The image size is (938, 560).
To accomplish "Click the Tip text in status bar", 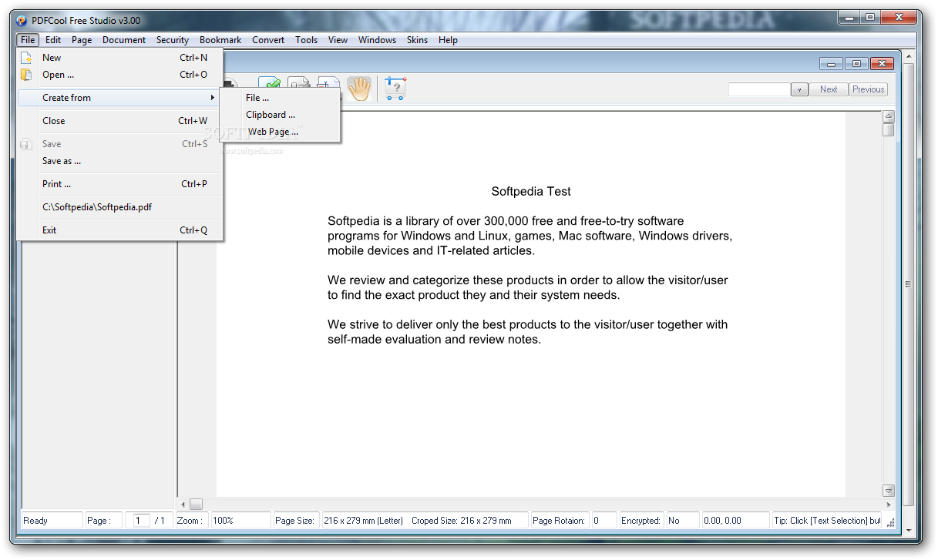I will pyautogui.click(x=828, y=521).
